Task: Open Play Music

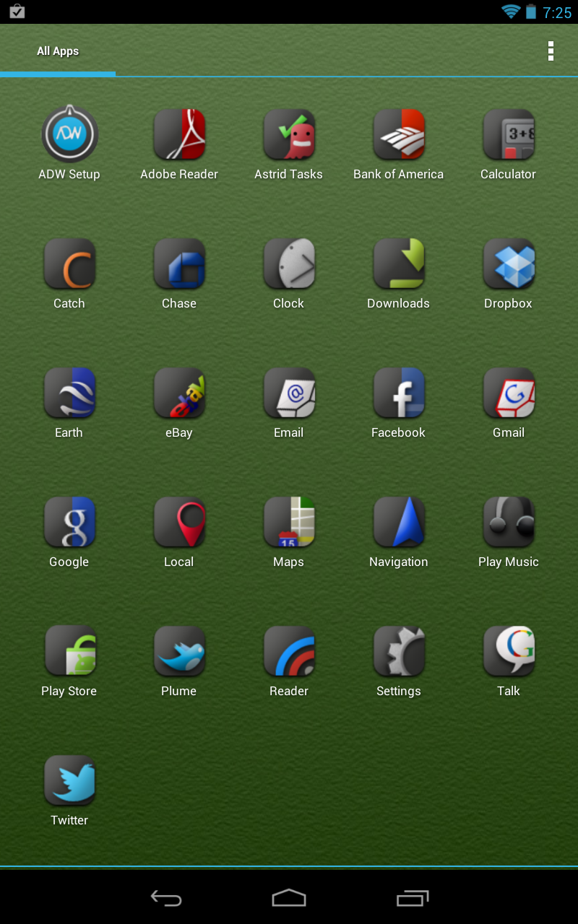Action: (509, 522)
